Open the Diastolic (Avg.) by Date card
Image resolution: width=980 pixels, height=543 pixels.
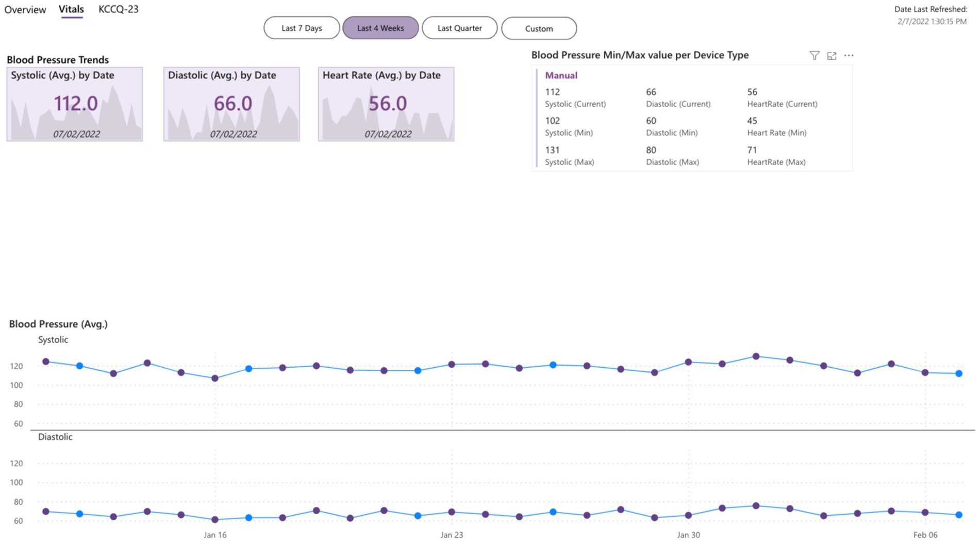231,104
